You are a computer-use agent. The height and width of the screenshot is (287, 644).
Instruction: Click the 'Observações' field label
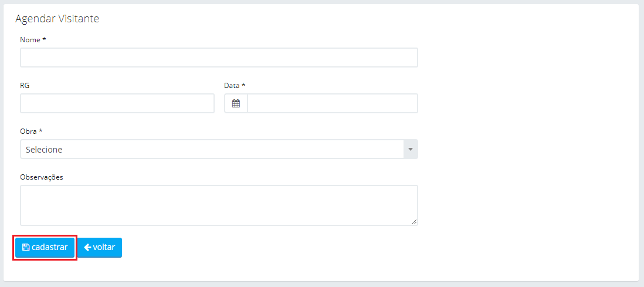(42, 177)
